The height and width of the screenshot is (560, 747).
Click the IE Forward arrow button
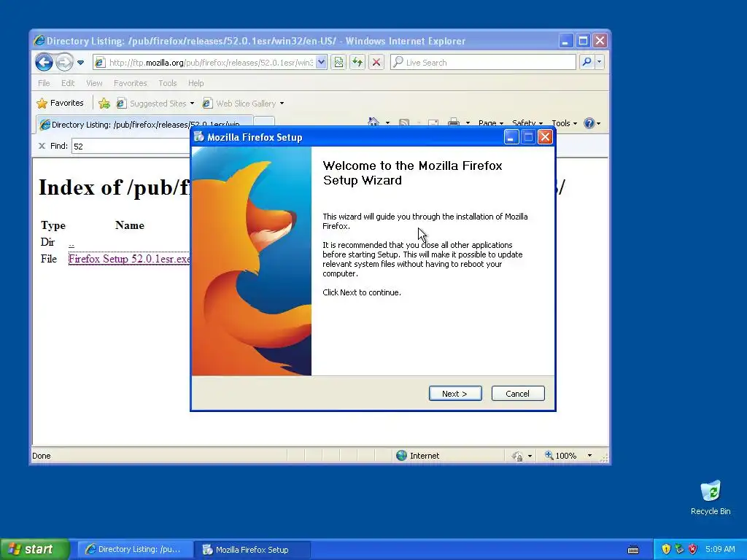[x=64, y=62]
